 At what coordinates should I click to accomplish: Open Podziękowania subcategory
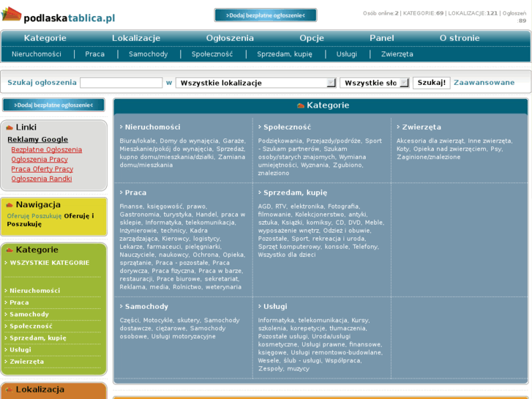coord(280,141)
